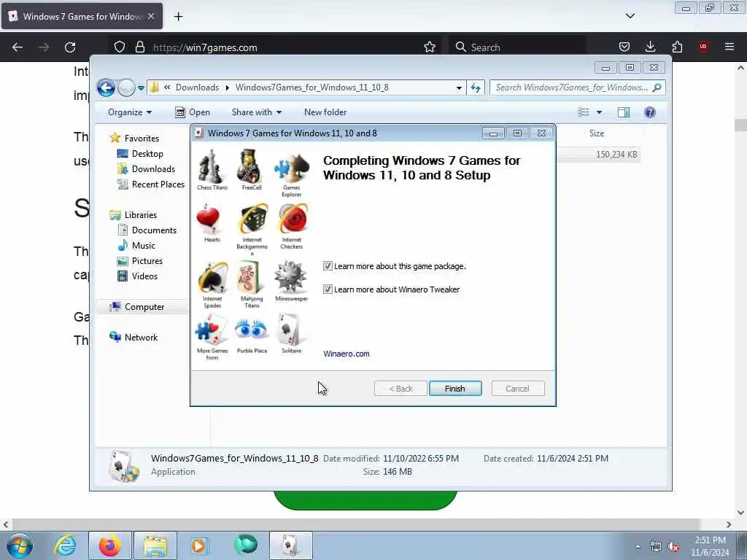This screenshot has width=747, height=560.
Task: Open the Share with menu
Action: click(x=256, y=112)
